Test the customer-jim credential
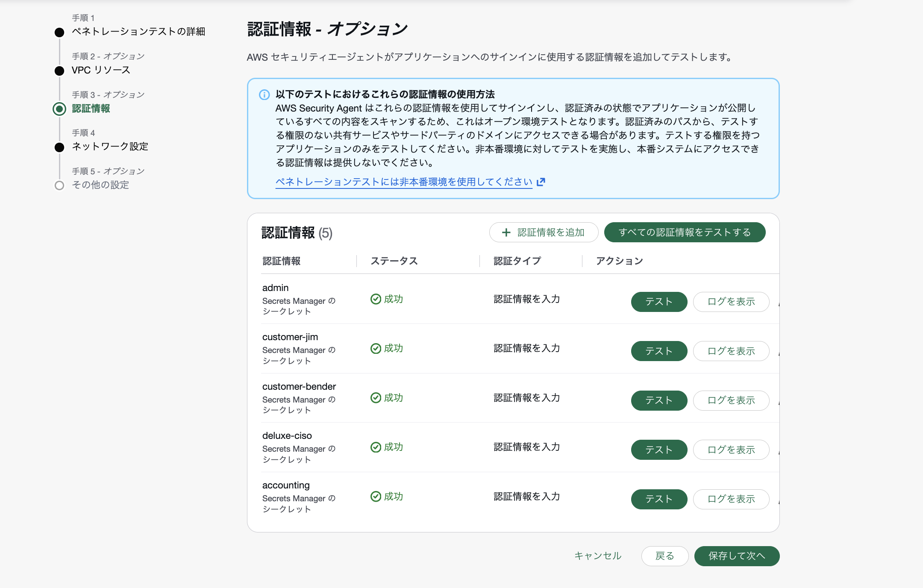The width and height of the screenshot is (923, 588). (659, 351)
